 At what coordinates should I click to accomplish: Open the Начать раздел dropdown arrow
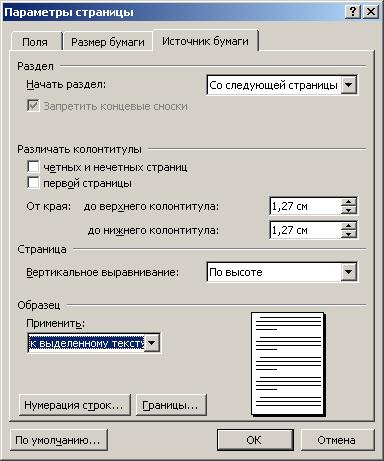pos(348,85)
